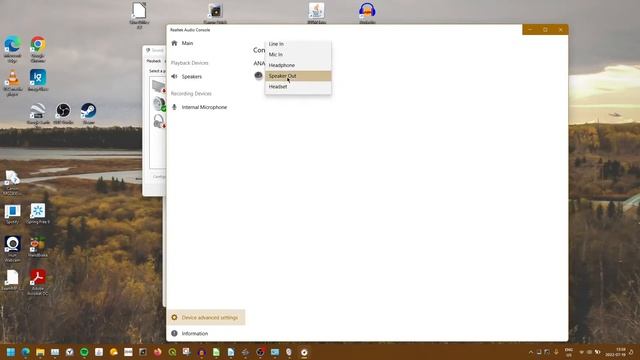Select Headphone from the device type list
Viewport: 640px width, 360px height.
(298, 65)
